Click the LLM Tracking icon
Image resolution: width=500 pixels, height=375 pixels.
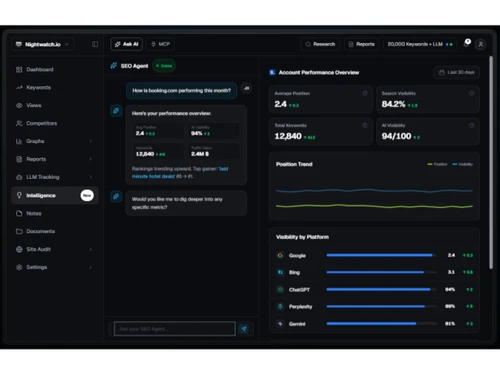point(19,177)
